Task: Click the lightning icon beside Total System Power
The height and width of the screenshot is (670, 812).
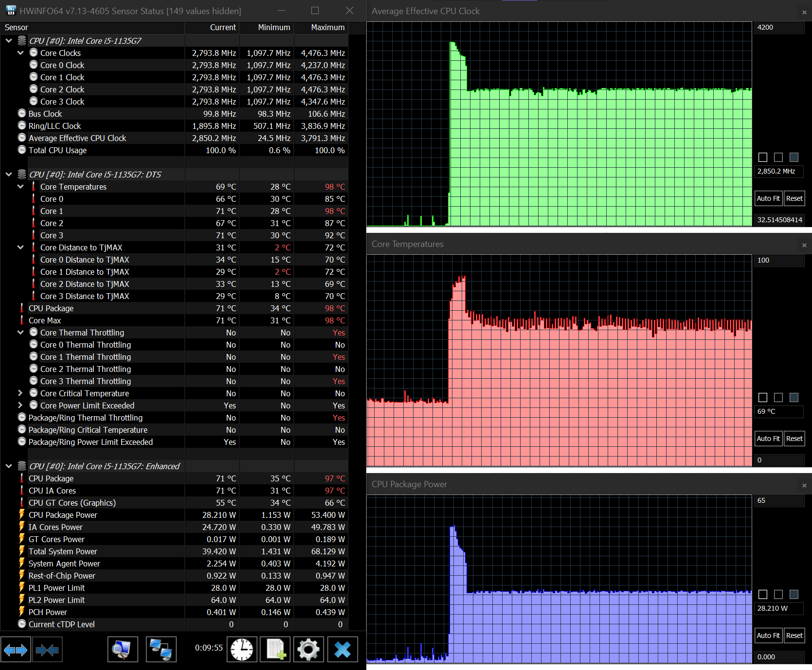Action: 22,551
